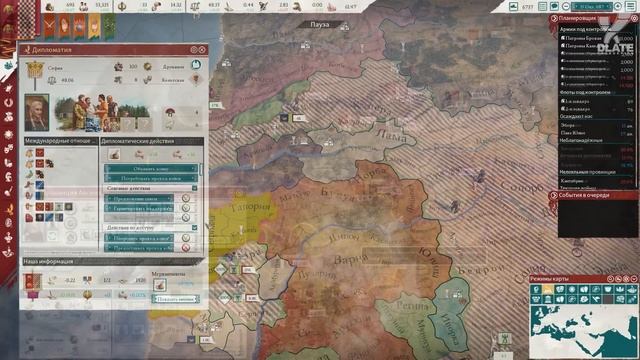The image size is (640, 360).
Task: Select the last diplomatic actions tab icon
Action: click(x=177, y=154)
